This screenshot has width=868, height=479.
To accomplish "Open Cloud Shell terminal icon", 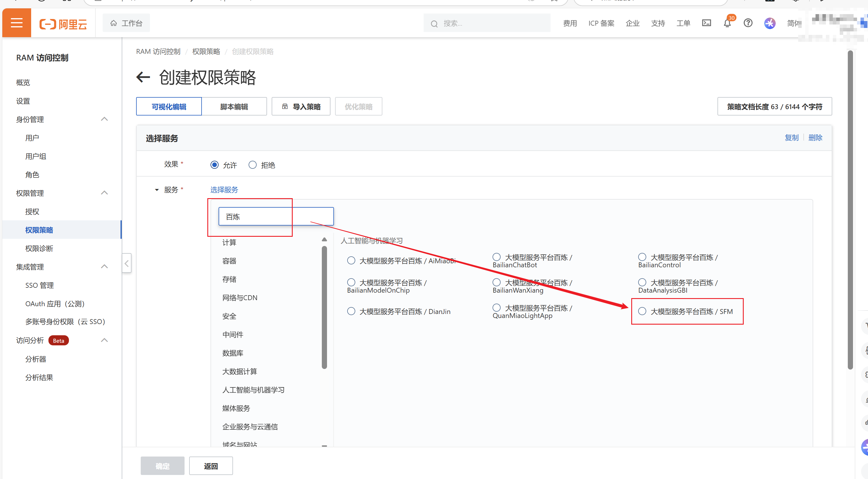I will pyautogui.click(x=706, y=23).
